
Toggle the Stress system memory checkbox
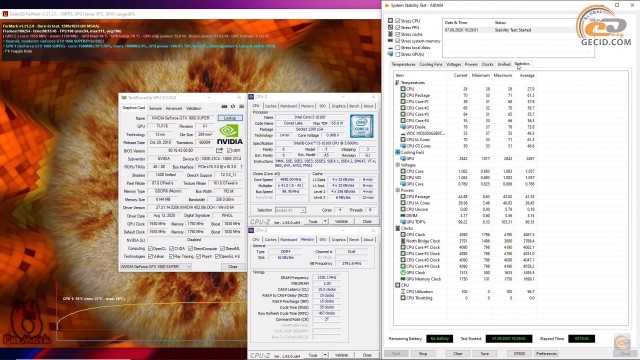tap(398, 41)
